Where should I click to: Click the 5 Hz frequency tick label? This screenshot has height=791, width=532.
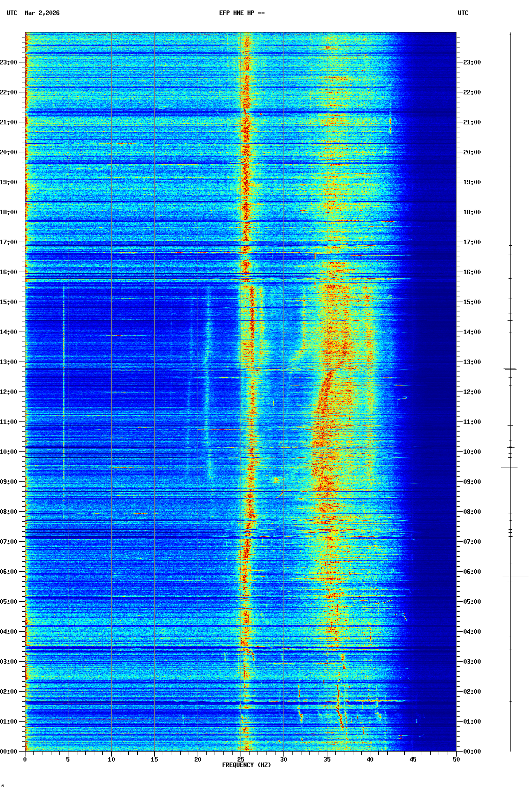click(x=68, y=760)
